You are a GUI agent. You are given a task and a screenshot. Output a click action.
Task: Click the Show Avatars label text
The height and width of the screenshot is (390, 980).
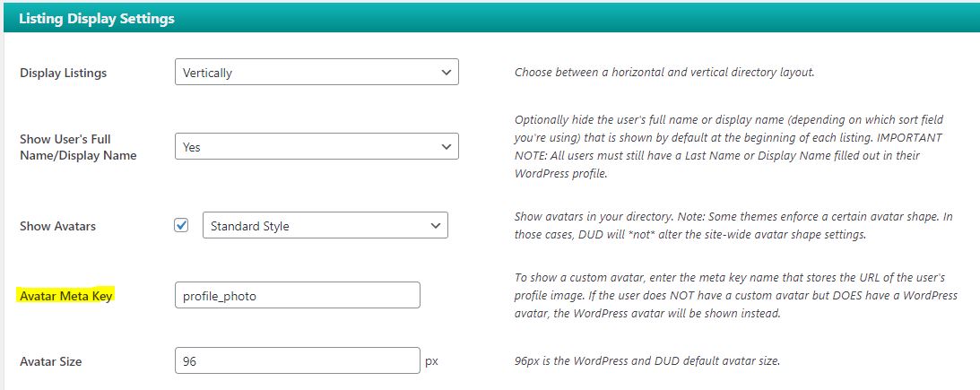57,227
